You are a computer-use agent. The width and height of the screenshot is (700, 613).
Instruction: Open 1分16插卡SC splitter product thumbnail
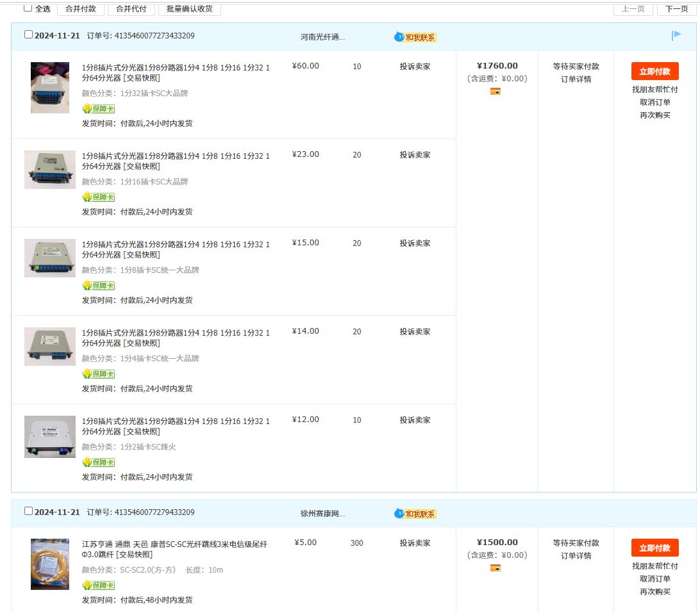[50, 170]
